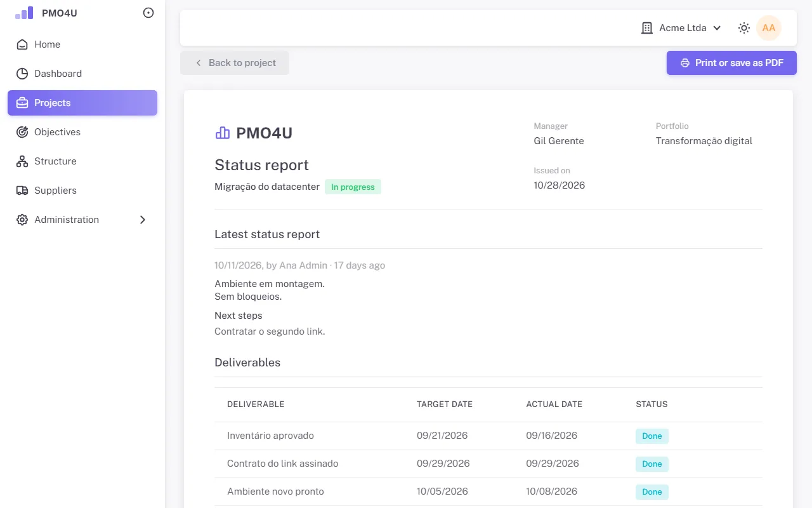Click portfolio 'Transformação digital'
The width and height of the screenshot is (812, 508).
pyautogui.click(x=704, y=141)
